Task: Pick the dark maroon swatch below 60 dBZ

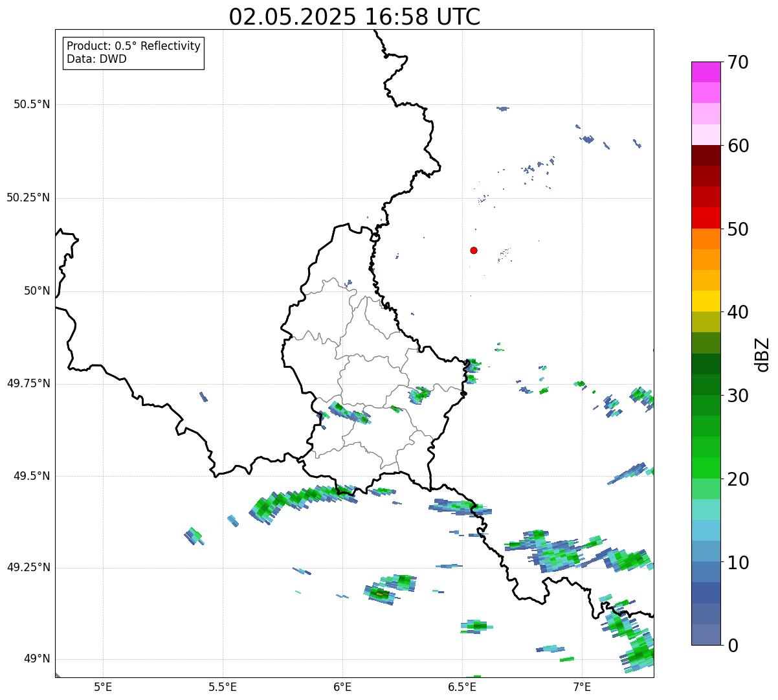Action: [x=706, y=155]
